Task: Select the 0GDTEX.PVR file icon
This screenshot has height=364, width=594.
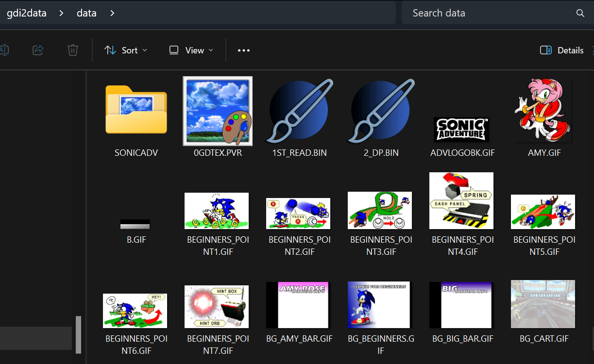Action: [217, 111]
